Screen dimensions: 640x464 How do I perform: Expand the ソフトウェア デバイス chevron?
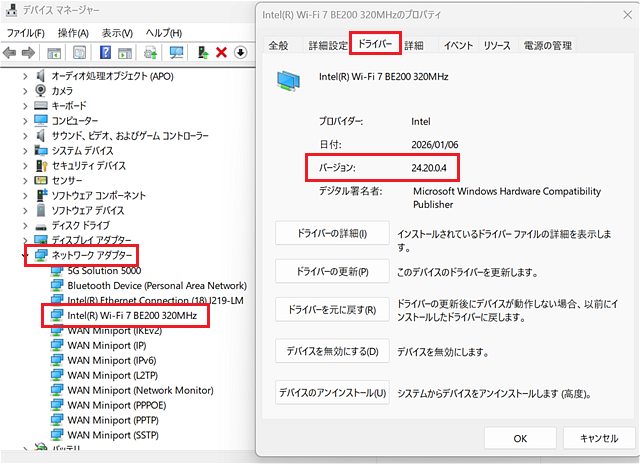pos(25,211)
